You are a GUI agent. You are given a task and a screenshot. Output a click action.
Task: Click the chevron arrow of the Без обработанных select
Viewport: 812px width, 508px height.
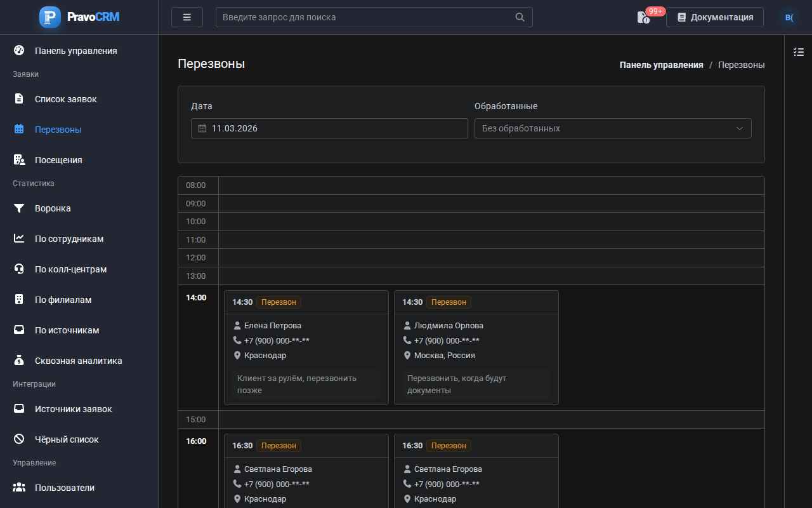coord(740,128)
